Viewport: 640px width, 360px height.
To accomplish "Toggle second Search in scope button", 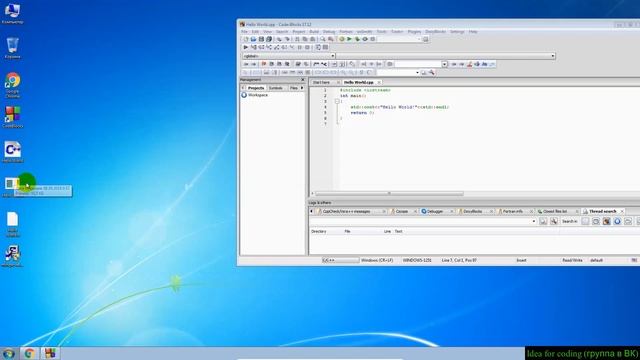I will (596, 221).
